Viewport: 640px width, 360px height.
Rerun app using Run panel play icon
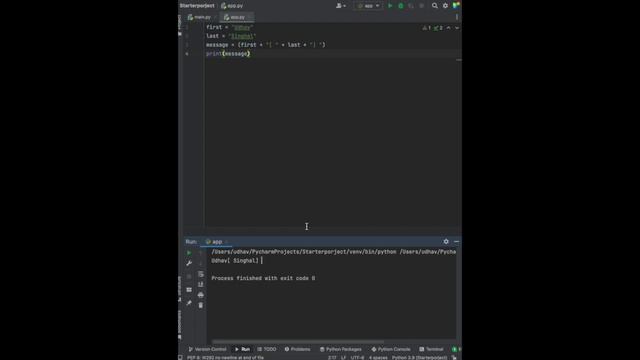tap(189, 253)
